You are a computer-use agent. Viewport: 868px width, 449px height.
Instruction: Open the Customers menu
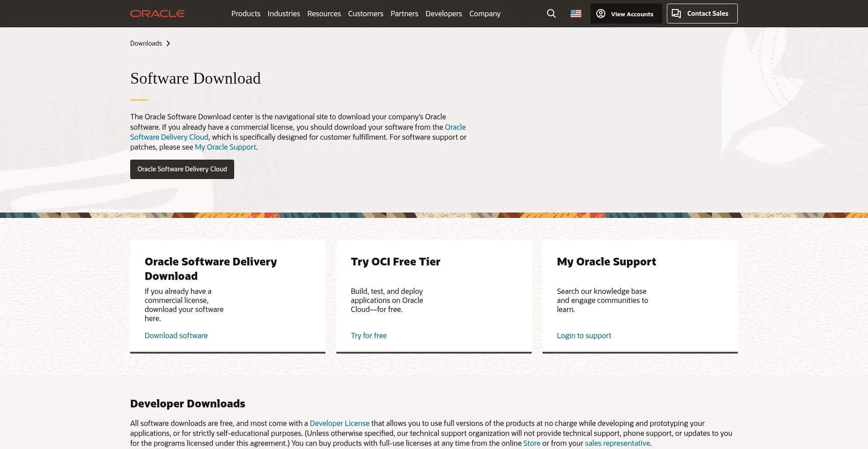click(x=366, y=14)
